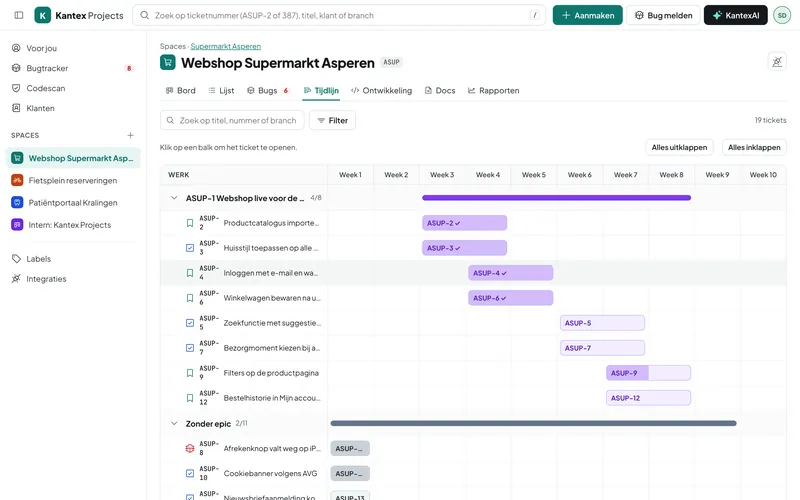The width and height of the screenshot is (800, 500).
Task: Click the bug icon on ASUP-8 row
Action: pos(190,448)
